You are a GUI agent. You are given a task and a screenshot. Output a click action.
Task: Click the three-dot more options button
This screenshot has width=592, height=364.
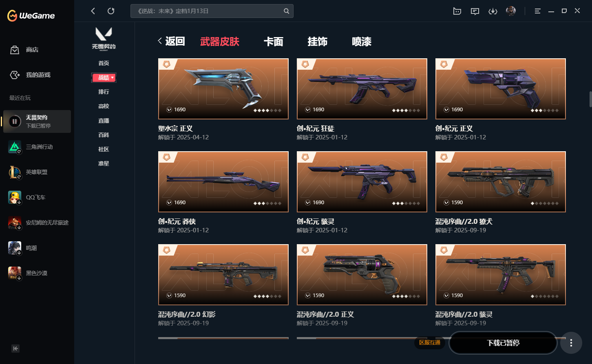click(571, 343)
